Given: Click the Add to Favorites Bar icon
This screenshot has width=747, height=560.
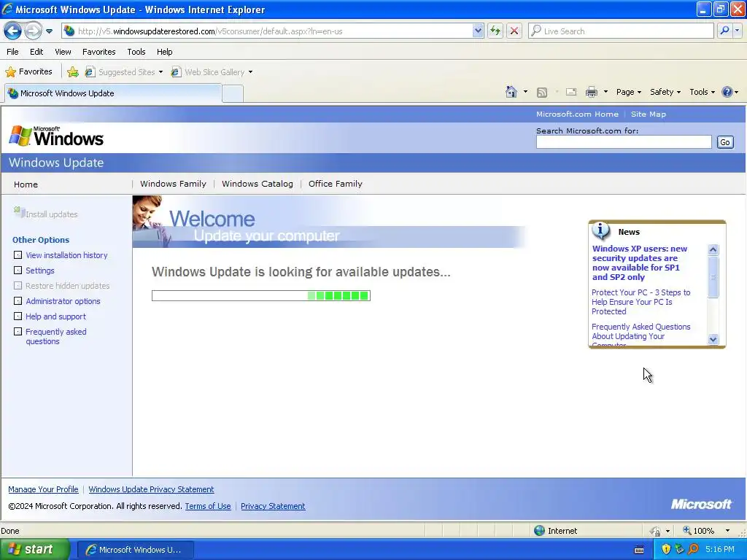Looking at the screenshot, I should click(73, 72).
